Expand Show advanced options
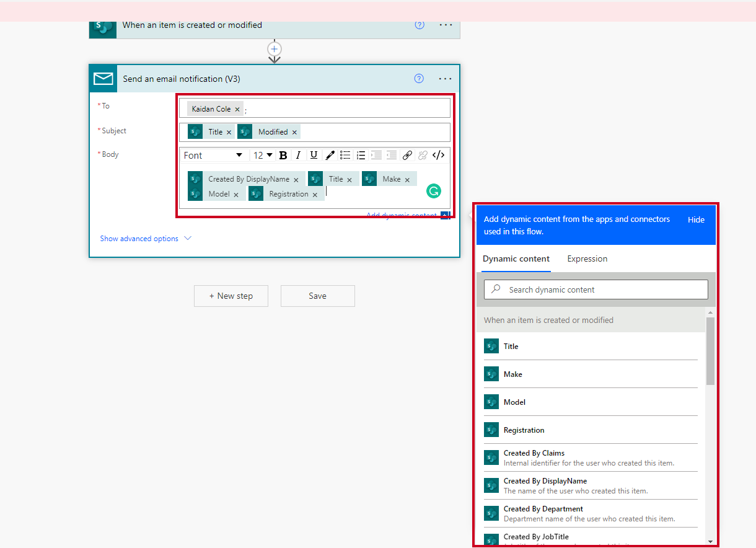The image size is (756, 548). point(146,239)
